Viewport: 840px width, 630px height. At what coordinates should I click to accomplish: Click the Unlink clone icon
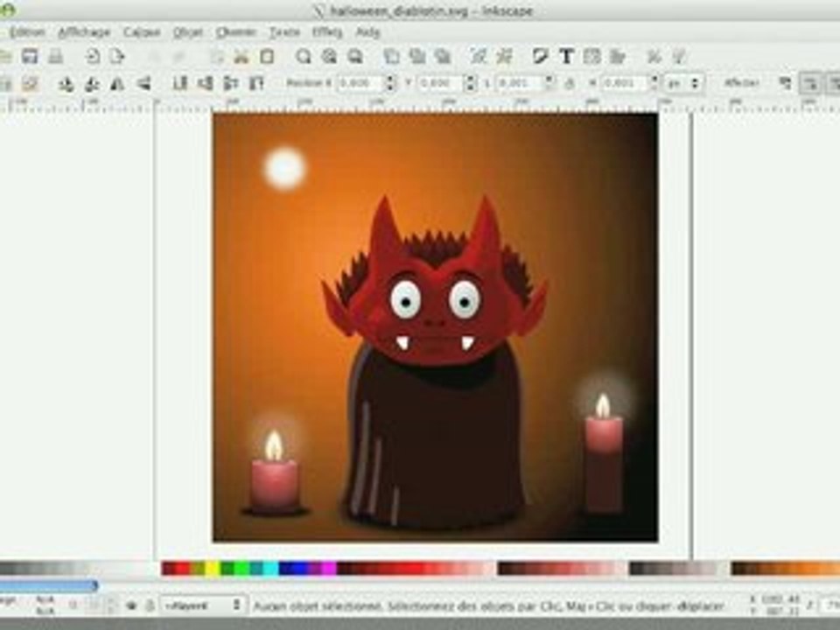click(443, 56)
